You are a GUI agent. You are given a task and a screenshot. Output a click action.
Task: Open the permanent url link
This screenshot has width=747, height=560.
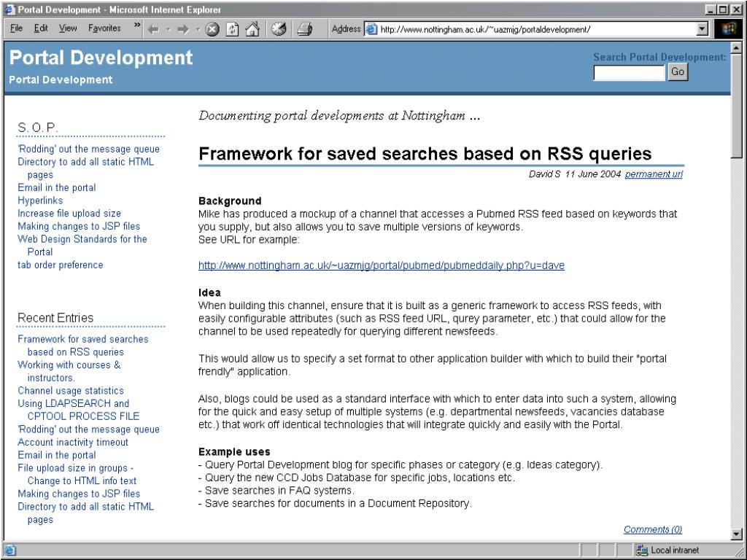654,174
